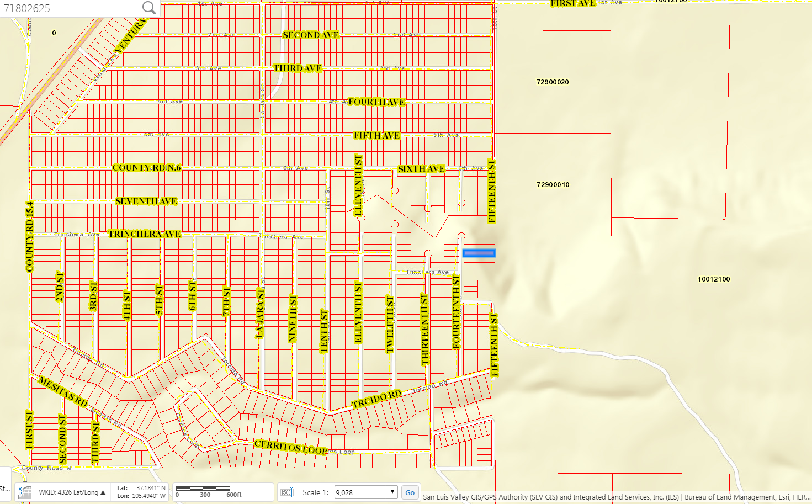Screen dimensions: 812x504
Task: Click parcel labeled 72900020
Action: coord(553,82)
